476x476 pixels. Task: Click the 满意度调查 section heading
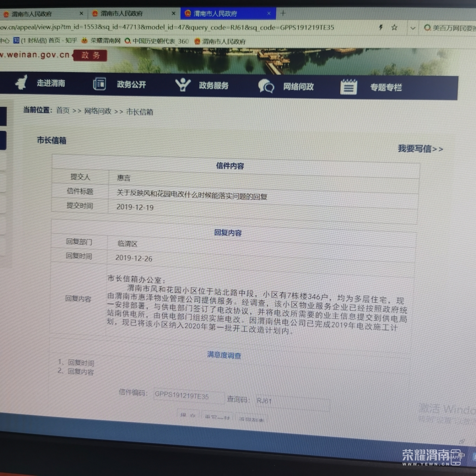click(224, 355)
